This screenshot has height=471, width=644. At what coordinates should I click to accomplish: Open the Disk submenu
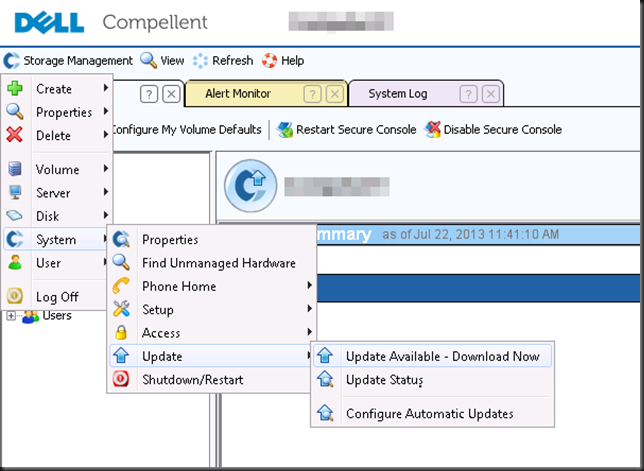tap(58, 216)
